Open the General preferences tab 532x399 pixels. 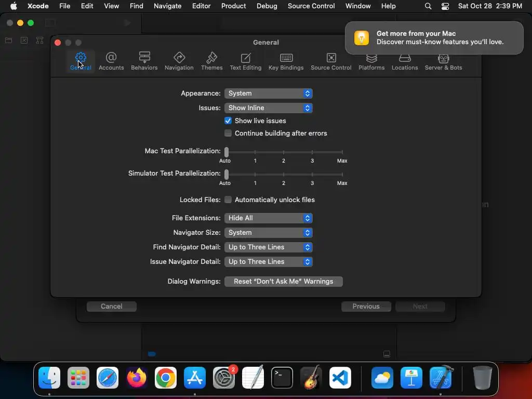pyautogui.click(x=81, y=61)
